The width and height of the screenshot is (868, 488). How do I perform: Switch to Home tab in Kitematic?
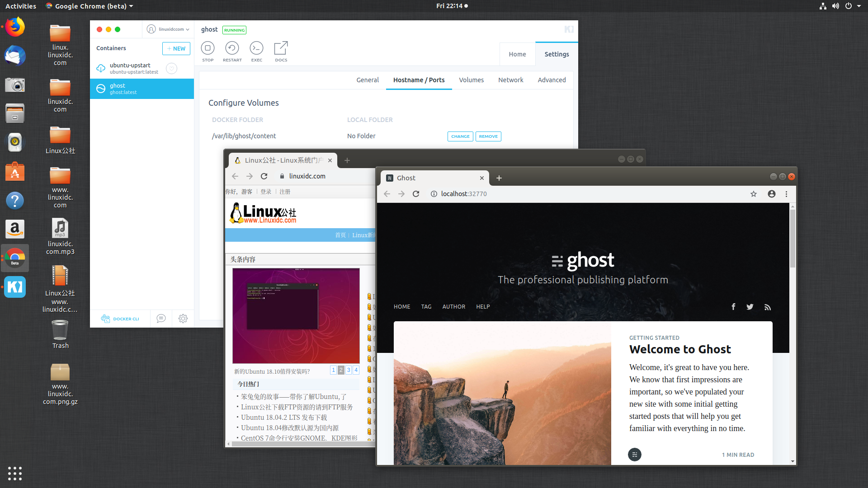coord(517,54)
